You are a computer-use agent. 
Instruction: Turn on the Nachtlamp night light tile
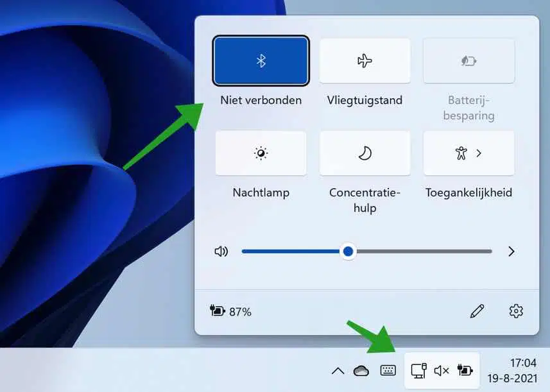point(261,153)
